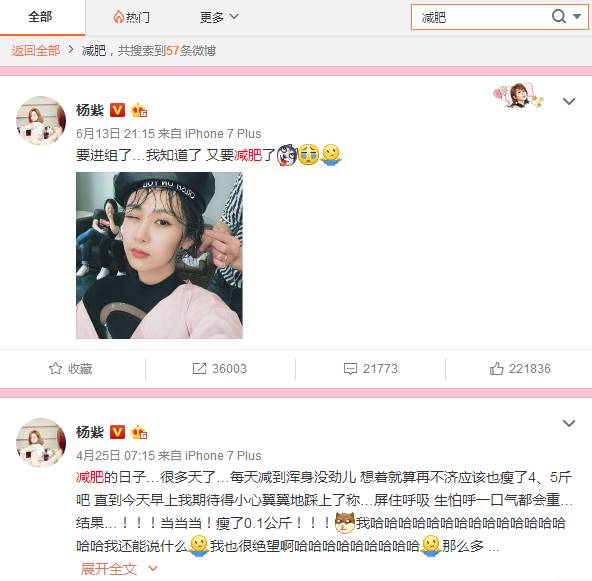This screenshot has height=581, width=592.
Task: Click the verified V badge in first post
Action: coord(117,110)
